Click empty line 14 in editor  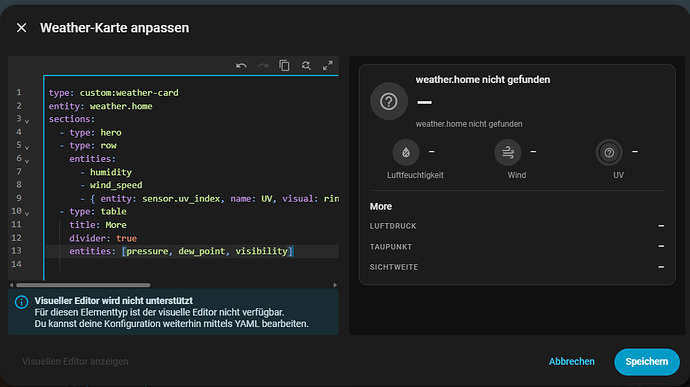click(191, 264)
